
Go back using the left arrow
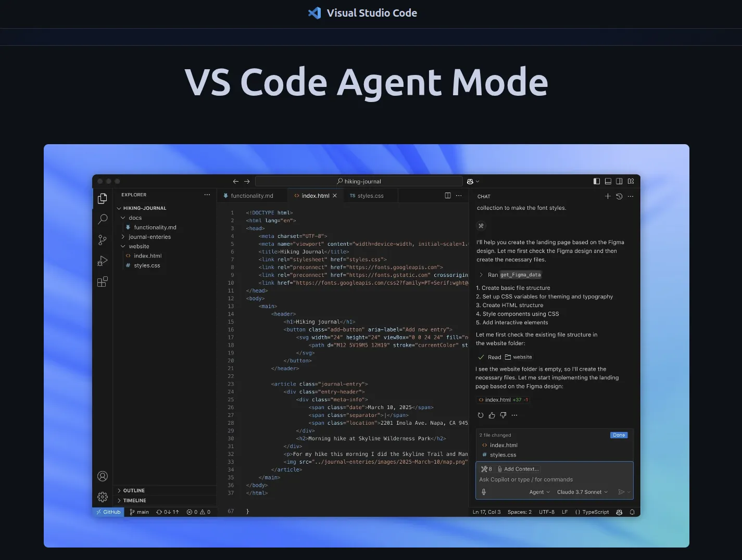(235, 182)
